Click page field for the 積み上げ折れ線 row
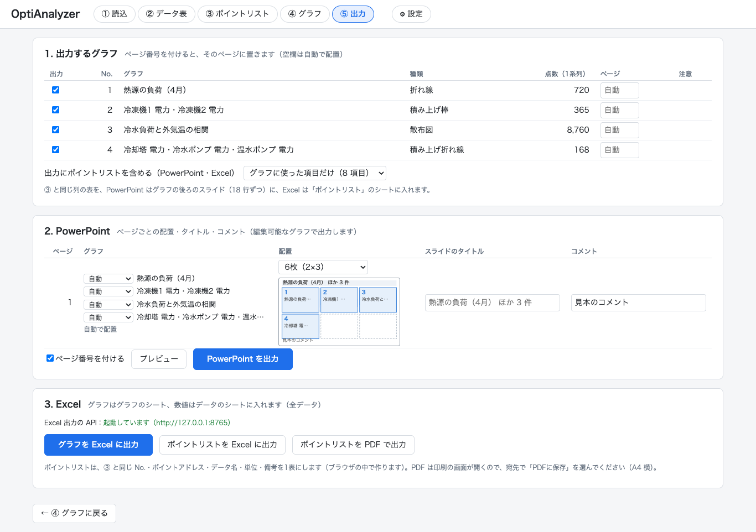The width and height of the screenshot is (756, 532). 620,150
